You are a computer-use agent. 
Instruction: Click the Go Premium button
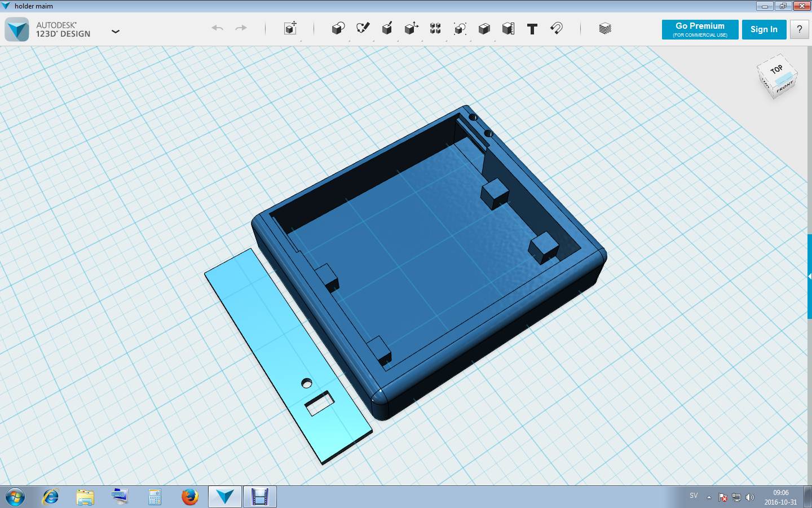point(700,29)
